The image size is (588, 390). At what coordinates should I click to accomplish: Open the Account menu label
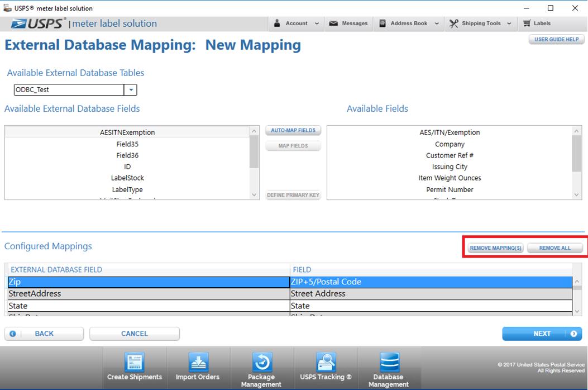pos(297,23)
